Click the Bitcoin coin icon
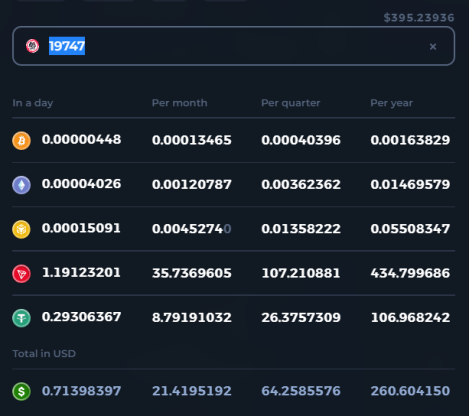The height and width of the screenshot is (416, 469). (x=21, y=140)
